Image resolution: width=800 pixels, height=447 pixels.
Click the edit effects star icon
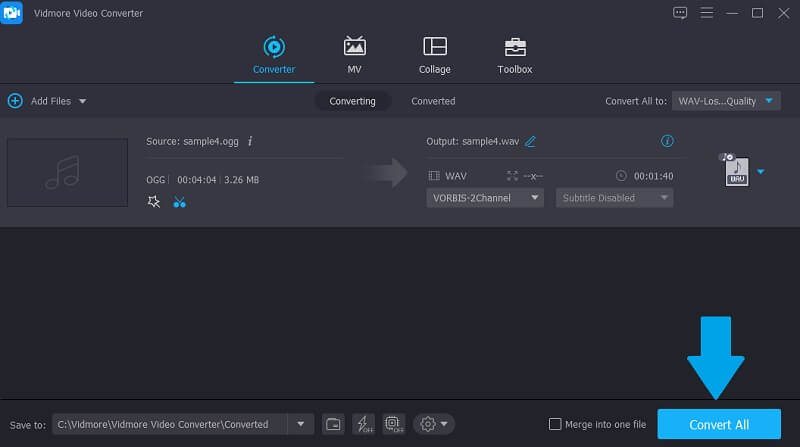(x=153, y=202)
